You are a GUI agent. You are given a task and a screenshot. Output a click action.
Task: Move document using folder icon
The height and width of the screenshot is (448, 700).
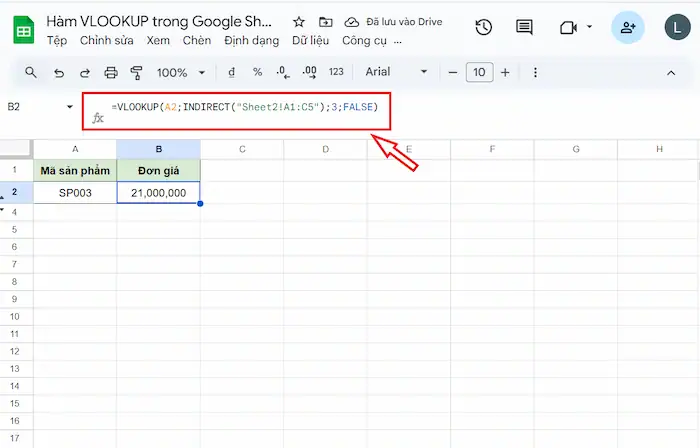pyautogui.click(x=325, y=22)
